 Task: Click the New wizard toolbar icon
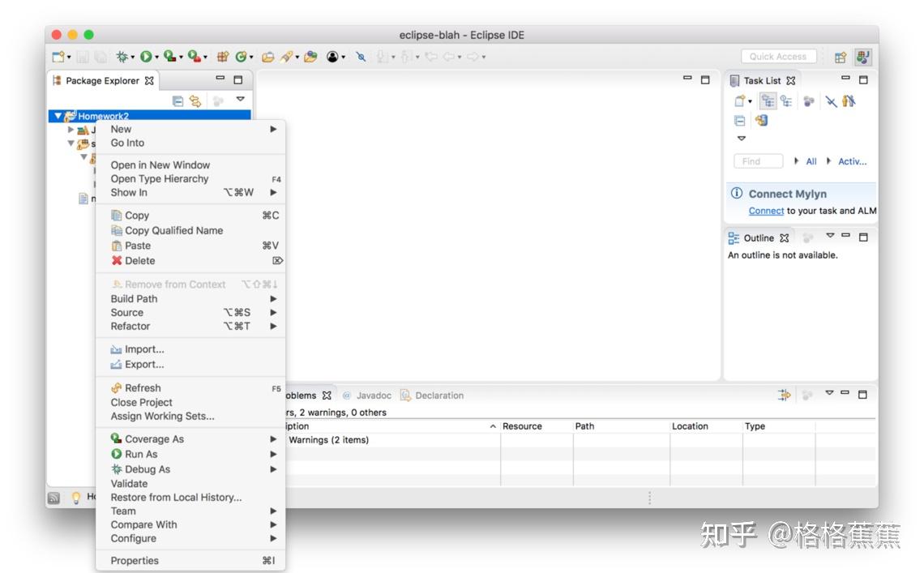click(x=58, y=57)
